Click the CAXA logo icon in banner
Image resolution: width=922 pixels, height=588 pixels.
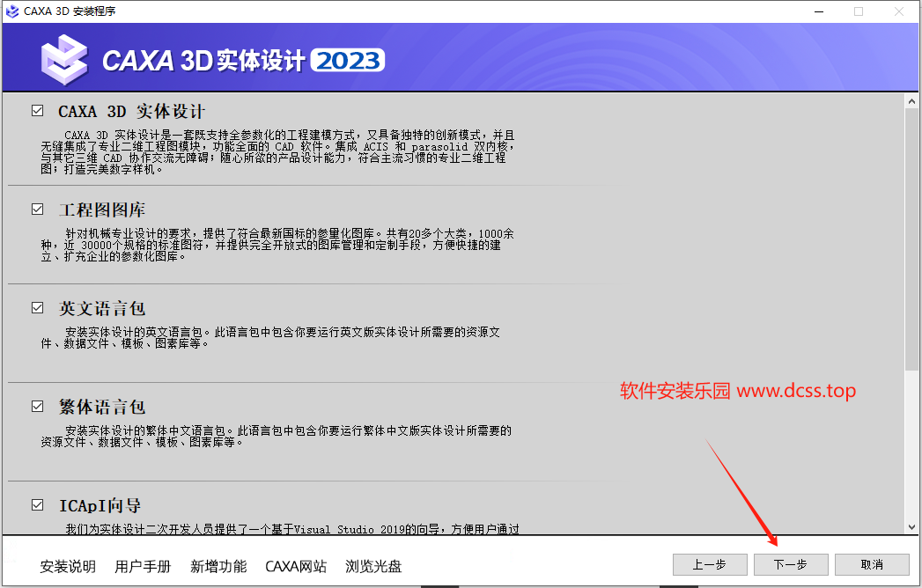[x=63, y=58]
